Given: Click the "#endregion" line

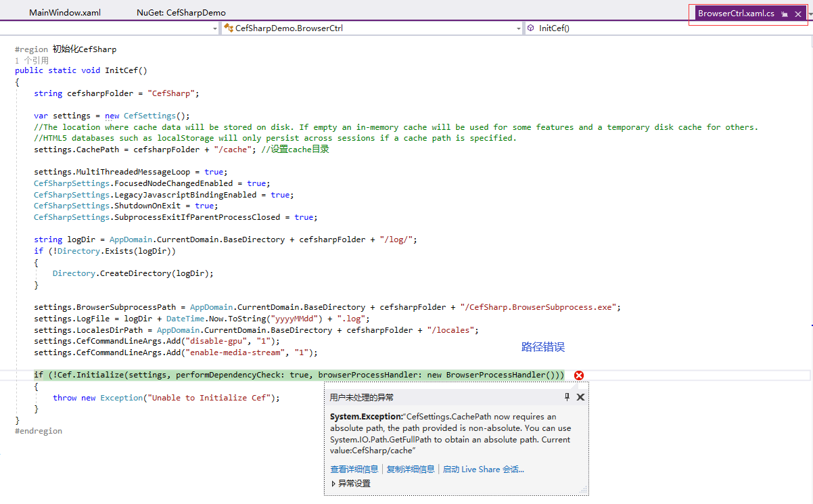Looking at the screenshot, I should tap(39, 431).
